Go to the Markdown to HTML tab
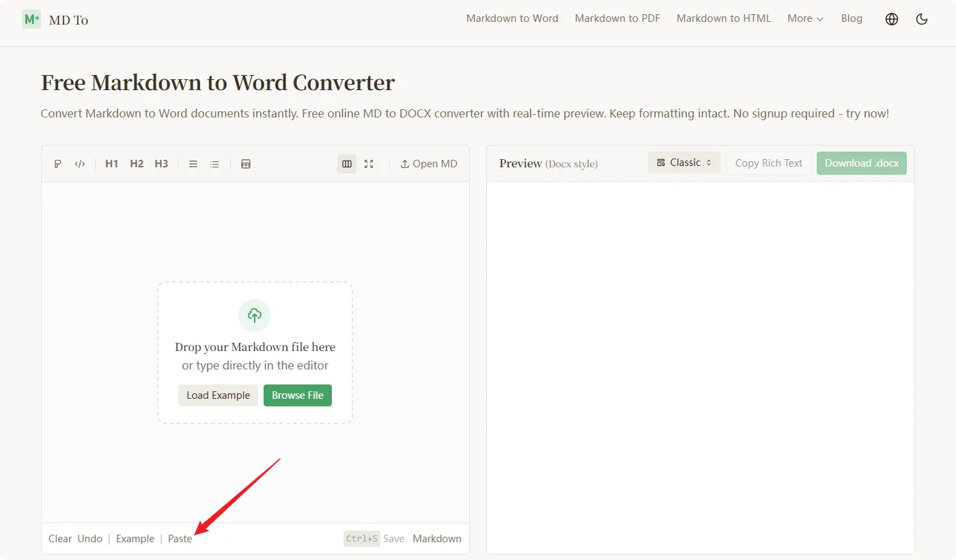956x560 pixels. point(723,18)
